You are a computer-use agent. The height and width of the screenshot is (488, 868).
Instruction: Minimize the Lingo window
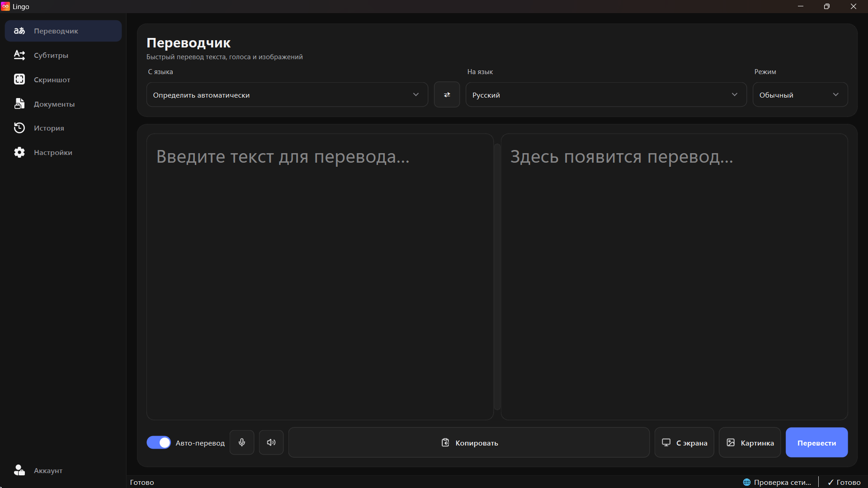[x=801, y=6]
